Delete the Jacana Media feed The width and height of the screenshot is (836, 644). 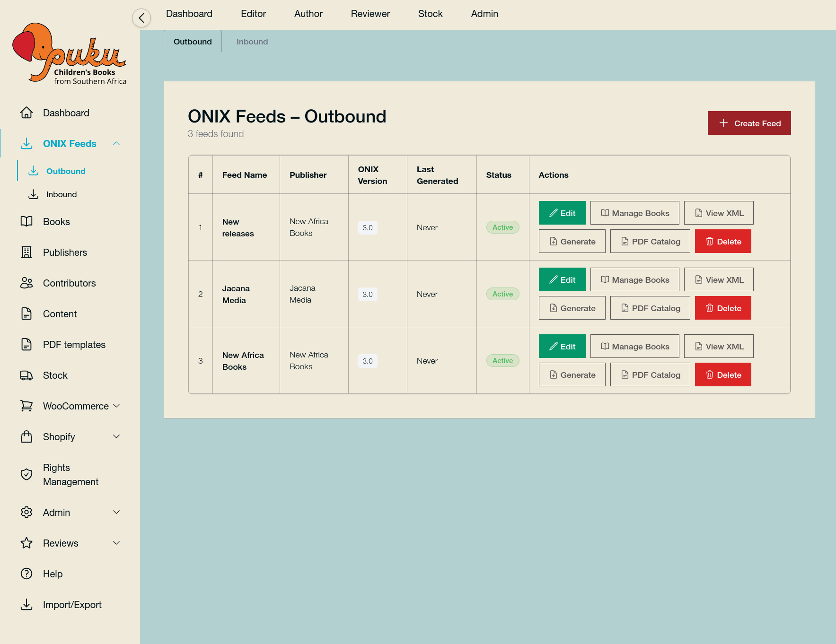pyautogui.click(x=722, y=308)
